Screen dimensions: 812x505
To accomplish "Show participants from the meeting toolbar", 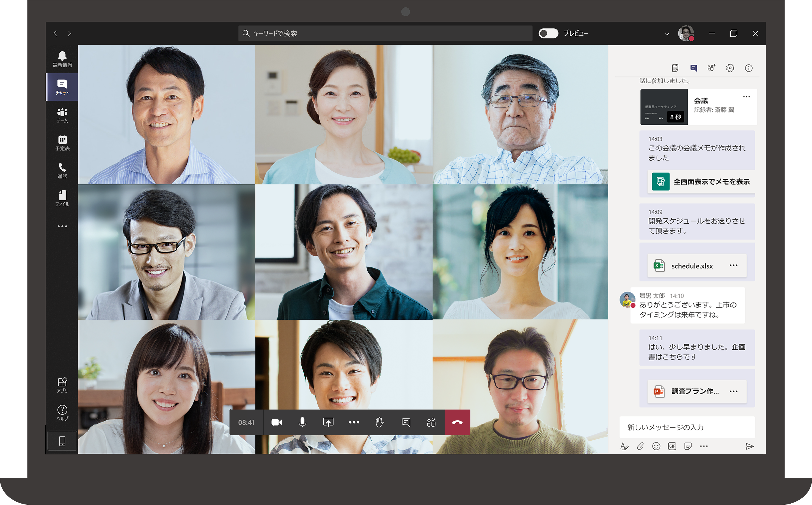I will click(431, 422).
